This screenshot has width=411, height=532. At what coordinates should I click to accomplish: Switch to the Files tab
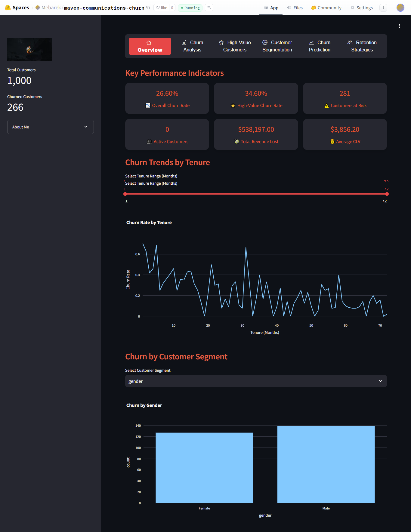tap(295, 8)
